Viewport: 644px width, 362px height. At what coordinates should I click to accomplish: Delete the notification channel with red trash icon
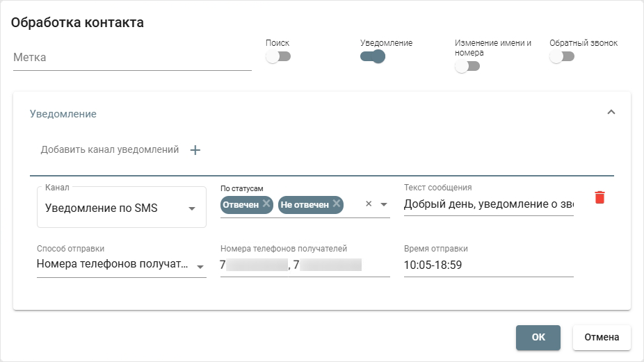(599, 198)
